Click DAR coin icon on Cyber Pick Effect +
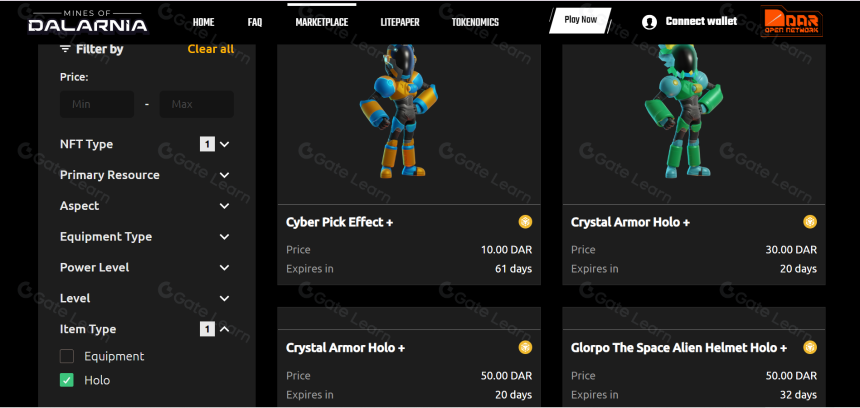Viewport: 860px width, 408px height. tap(525, 222)
